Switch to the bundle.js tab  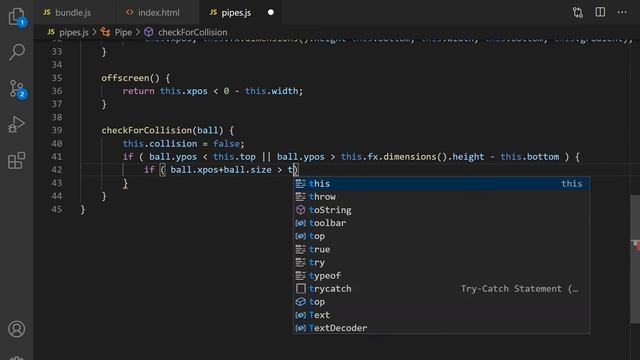(x=73, y=13)
